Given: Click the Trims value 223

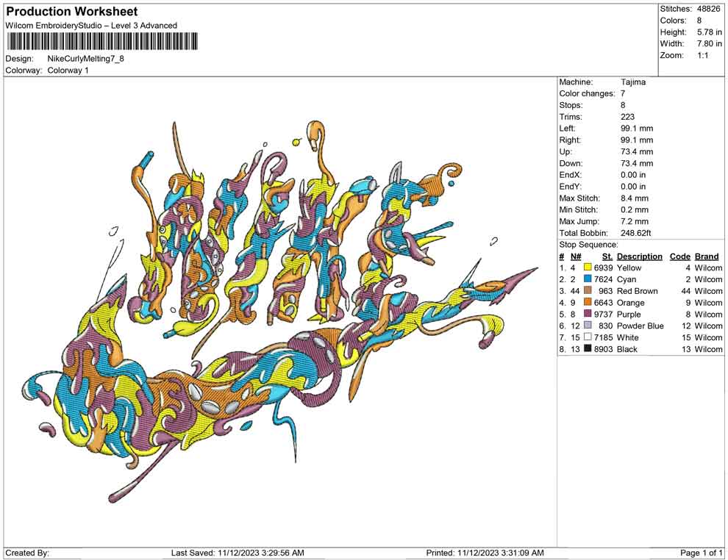Looking at the screenshot, I should (x=627, y=117).
